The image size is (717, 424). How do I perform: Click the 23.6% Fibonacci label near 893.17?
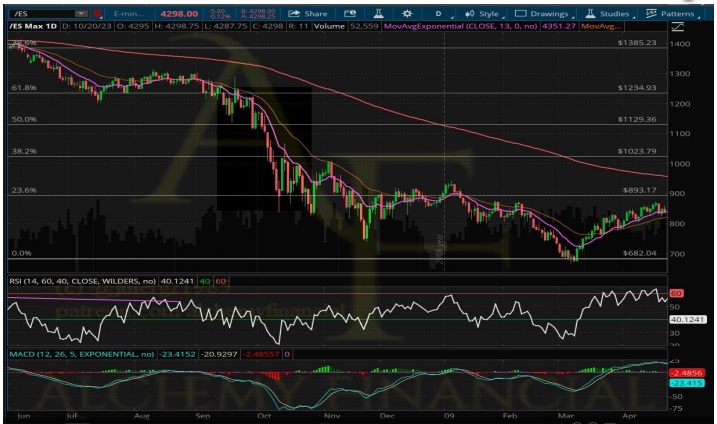(24, 190)
